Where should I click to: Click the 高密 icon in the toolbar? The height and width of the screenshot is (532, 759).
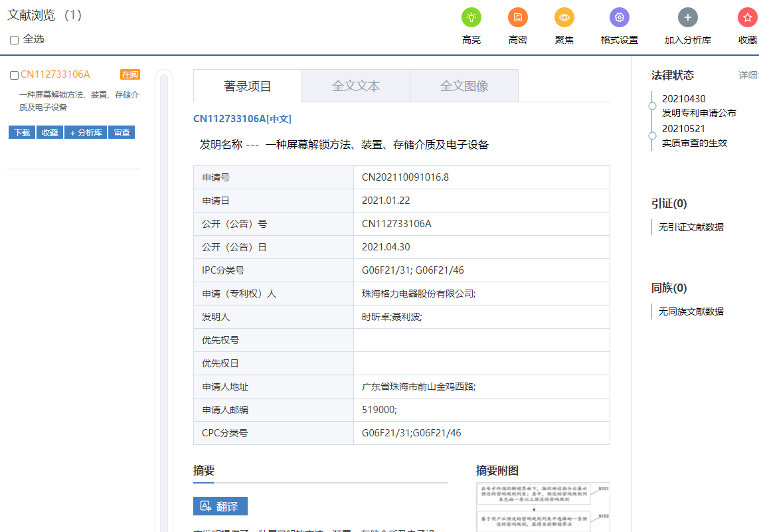click(518, 17)
